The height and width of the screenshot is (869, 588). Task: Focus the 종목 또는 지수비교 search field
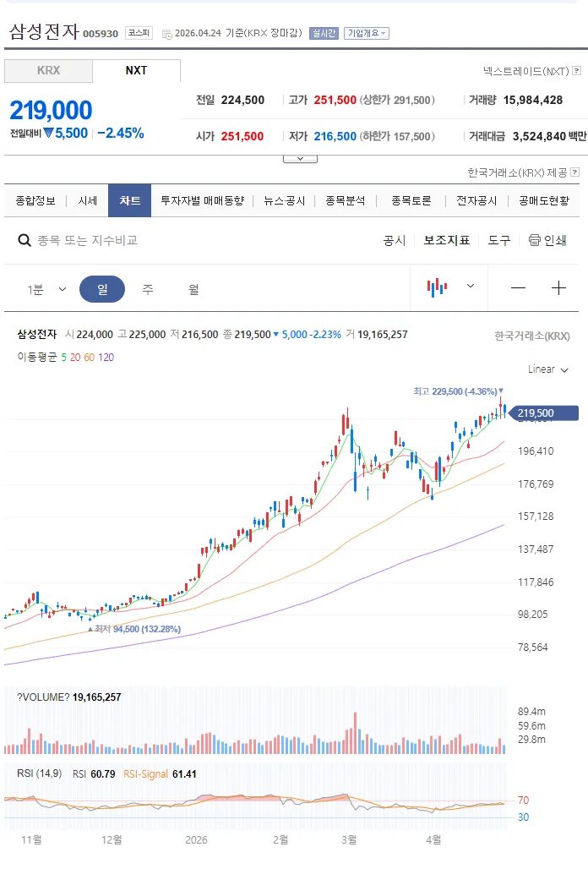click(88, 241)
